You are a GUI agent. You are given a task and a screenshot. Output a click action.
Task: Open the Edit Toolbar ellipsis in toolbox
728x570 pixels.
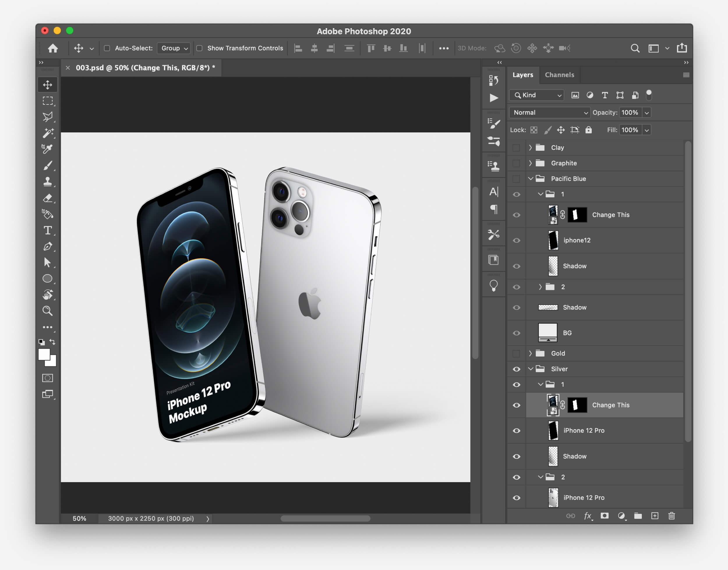click(47, 327)
